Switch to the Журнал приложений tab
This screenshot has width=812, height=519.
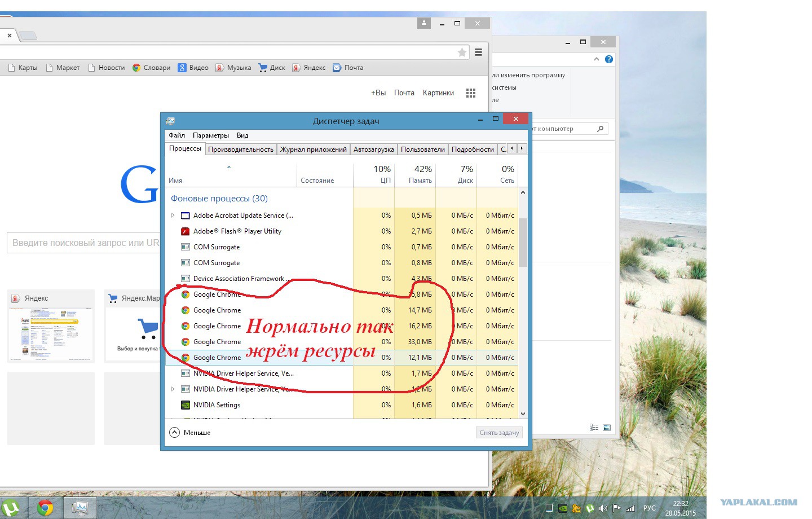314,149
